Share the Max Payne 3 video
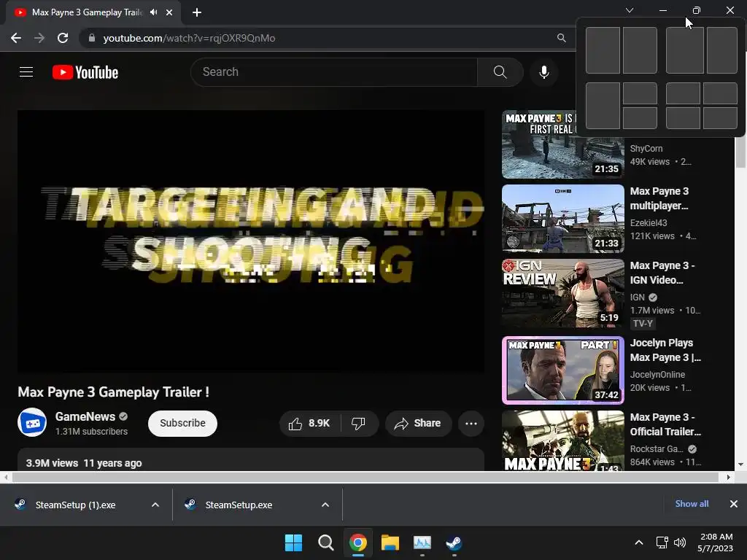Viewport: 747px width, 560px height. (x=418, y=424)
